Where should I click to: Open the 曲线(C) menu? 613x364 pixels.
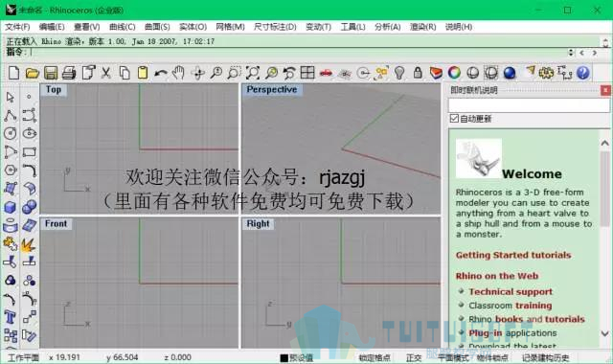[122, 27]
